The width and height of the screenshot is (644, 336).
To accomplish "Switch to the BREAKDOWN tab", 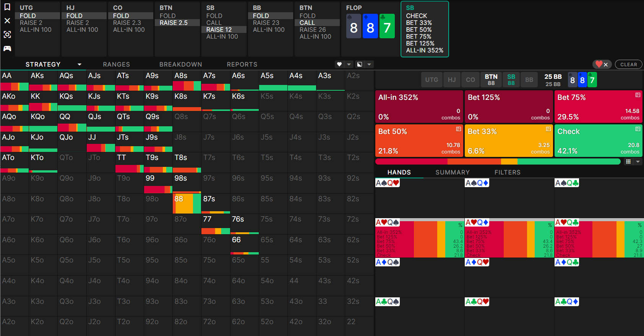I will tap(181, 64).
